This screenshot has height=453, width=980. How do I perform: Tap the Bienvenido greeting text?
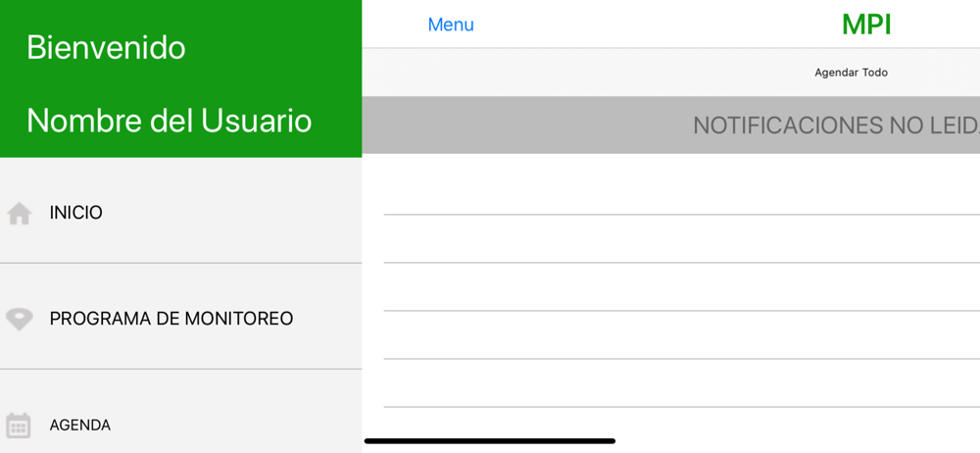tap(106, 47)
